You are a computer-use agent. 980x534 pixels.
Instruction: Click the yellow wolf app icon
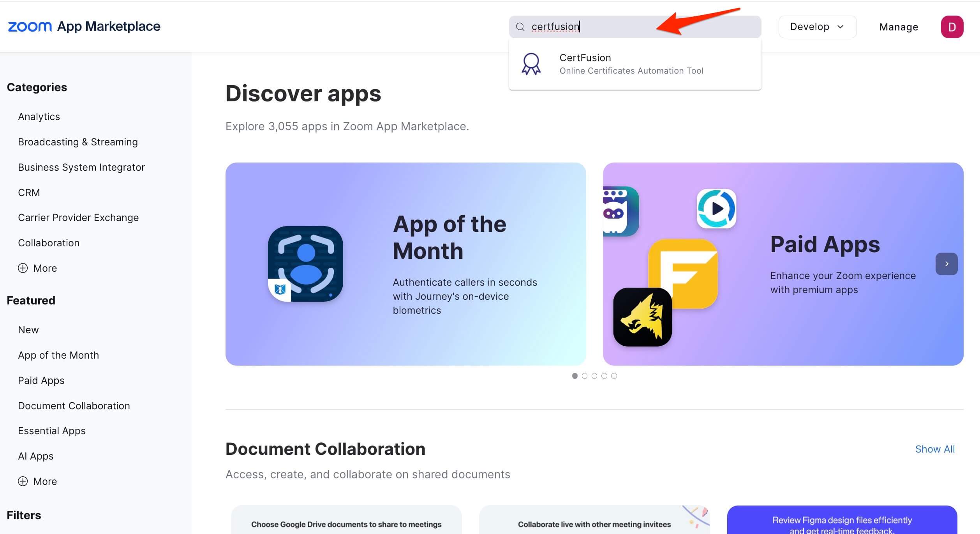(642, 317)
